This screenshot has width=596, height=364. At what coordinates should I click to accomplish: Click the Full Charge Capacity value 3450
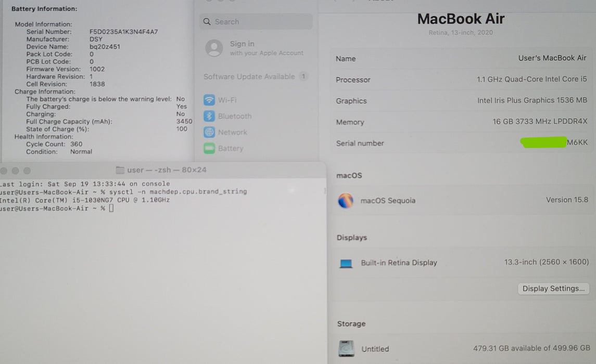(x=184, y=122)
